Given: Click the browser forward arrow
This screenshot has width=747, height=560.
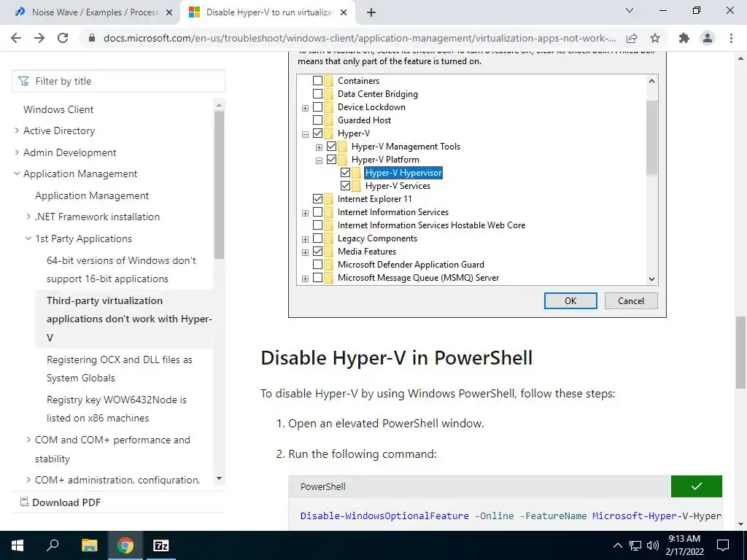Looking at the screenshot, I should 39,38.
